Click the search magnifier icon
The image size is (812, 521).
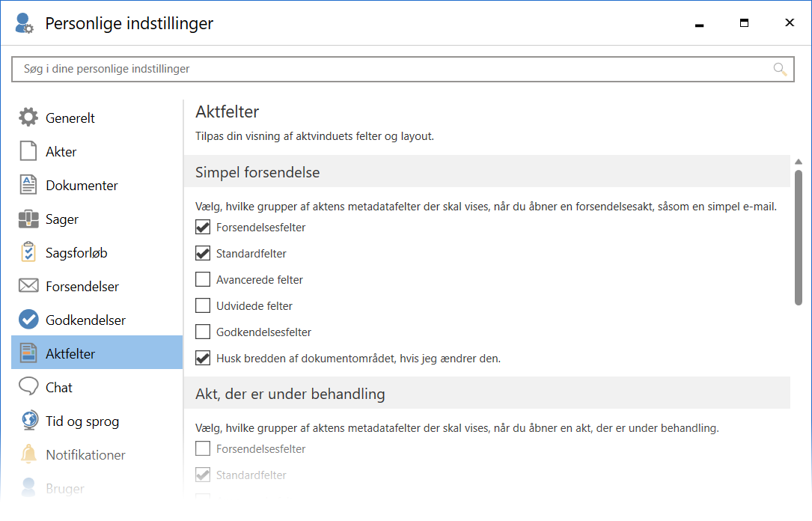pyautogui.click(x=780, y=70)
